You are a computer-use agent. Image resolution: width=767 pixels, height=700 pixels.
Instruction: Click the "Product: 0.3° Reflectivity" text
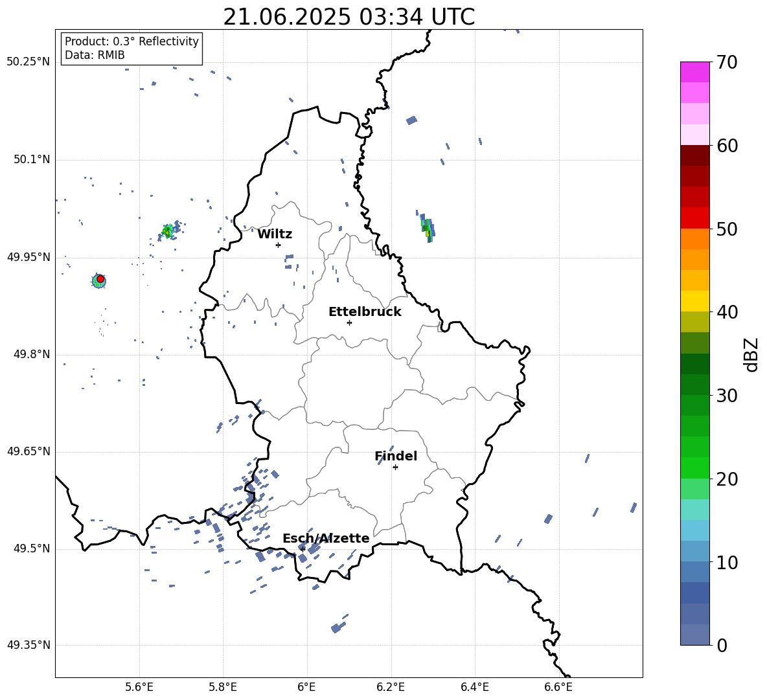(x=132, y=41)
